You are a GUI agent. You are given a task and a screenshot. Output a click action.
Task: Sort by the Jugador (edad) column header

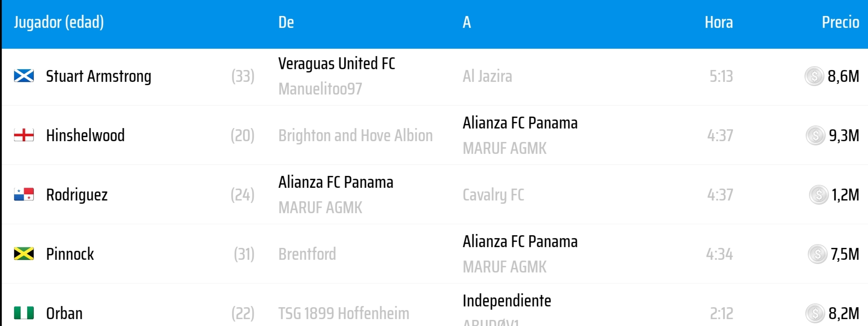coord(59,22)
